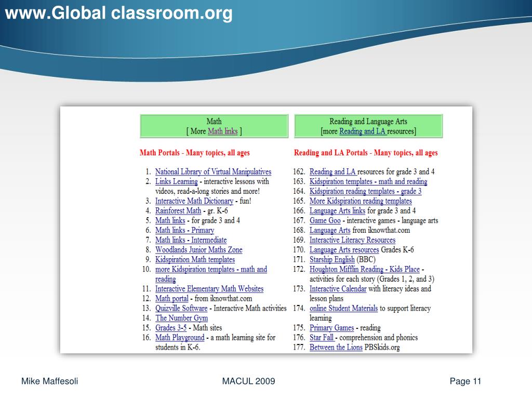The height and width of the screenshot is (399, 532).
Task: Click the "PBSkids.org" text in item 177
Action: tap(382, 348)
